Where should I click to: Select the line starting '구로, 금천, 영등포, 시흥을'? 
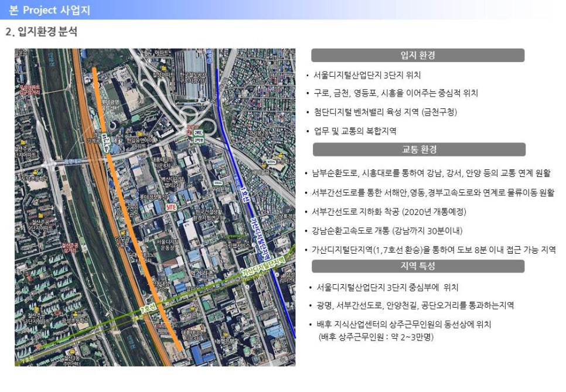coord(395,93)
